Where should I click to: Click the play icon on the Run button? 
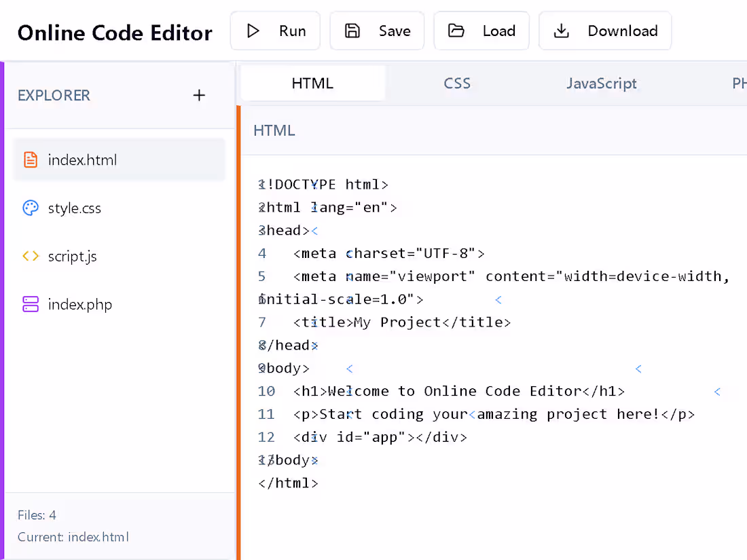tap(254, 31)
